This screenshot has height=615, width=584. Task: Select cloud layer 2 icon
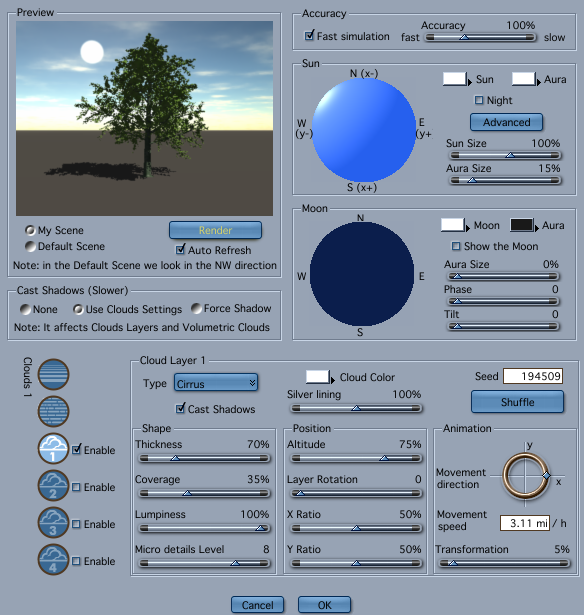click(x=53, y=486)
